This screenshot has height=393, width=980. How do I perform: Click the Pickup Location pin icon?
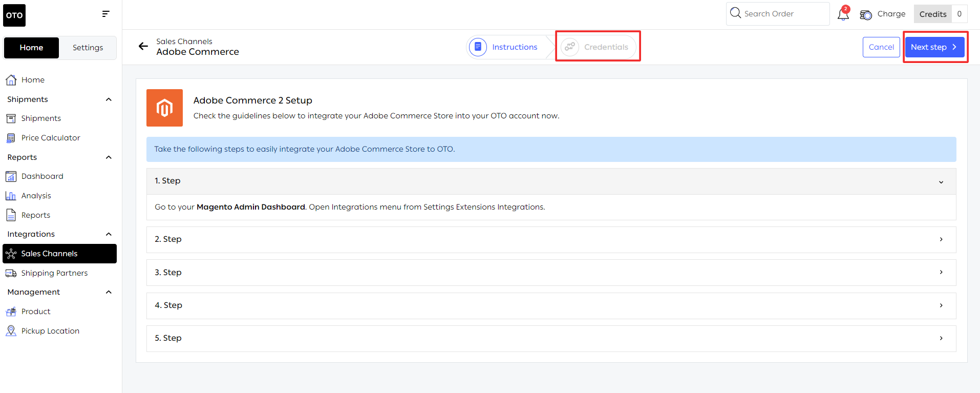tap(11, 331)
